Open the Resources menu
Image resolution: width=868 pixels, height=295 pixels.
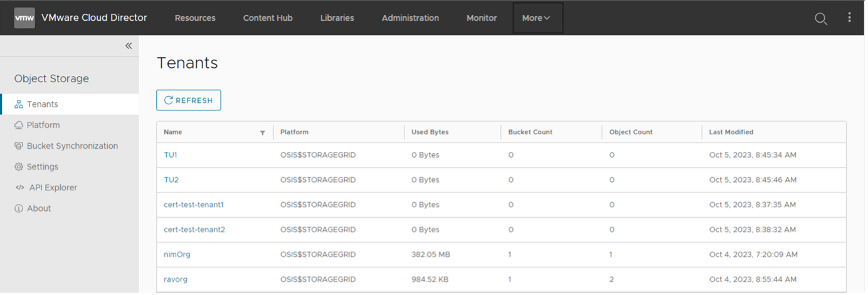point(195,18)
